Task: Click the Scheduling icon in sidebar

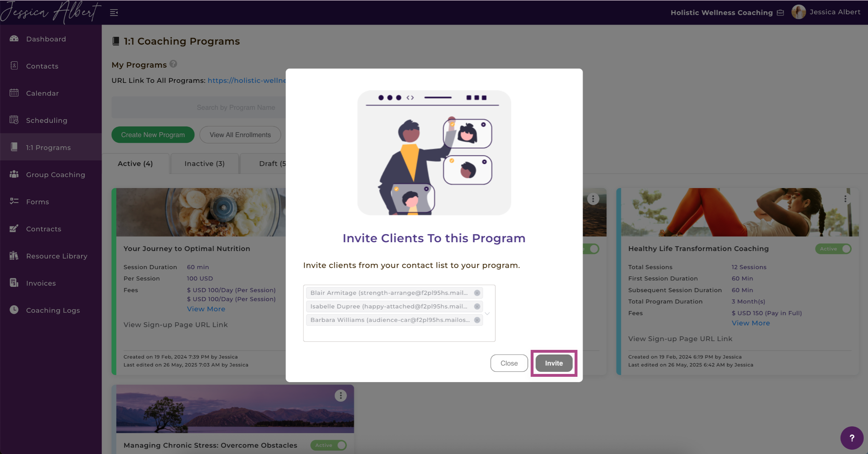Action: [x=14, y=120]
